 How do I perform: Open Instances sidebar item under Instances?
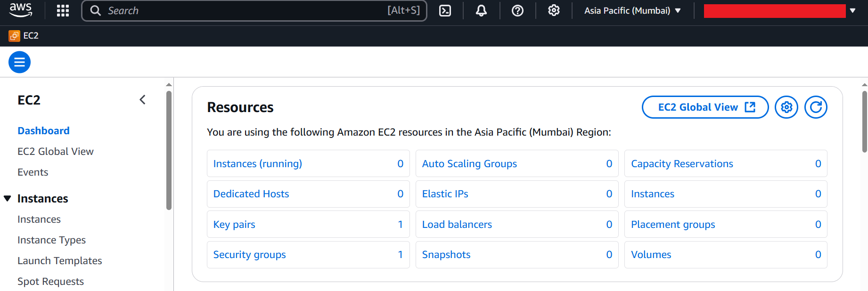tap(39, 219)
